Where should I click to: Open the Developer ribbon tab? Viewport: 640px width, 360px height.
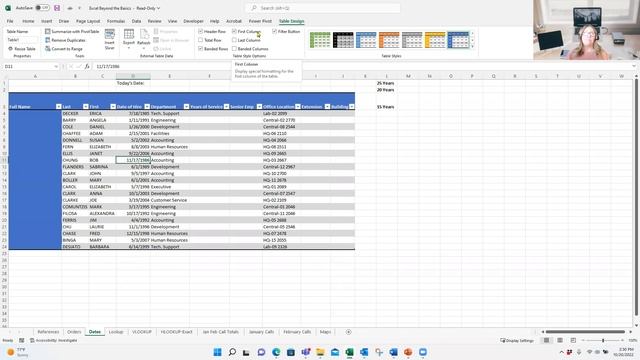(x=193, y=21)
